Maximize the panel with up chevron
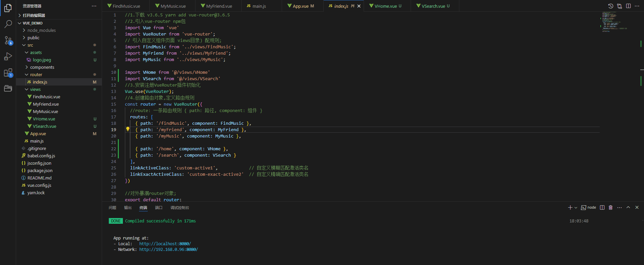Screen dimensions: 644x265 click(628, 208)
